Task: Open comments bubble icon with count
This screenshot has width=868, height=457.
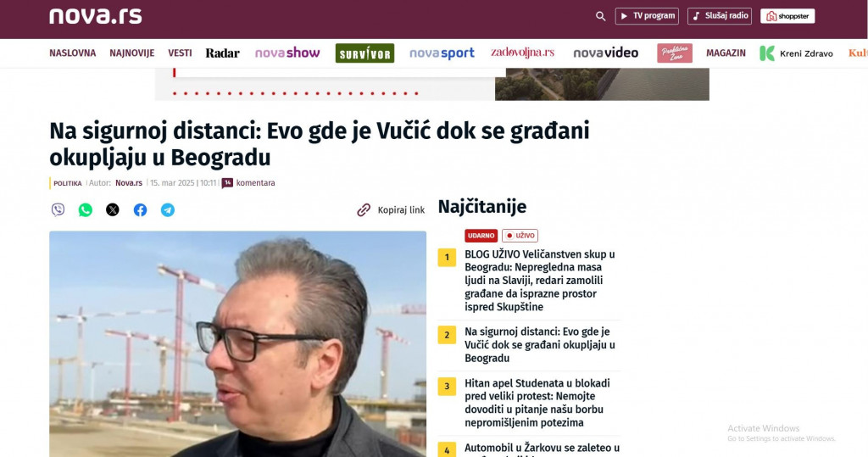Action: click(x=227, y=183)
